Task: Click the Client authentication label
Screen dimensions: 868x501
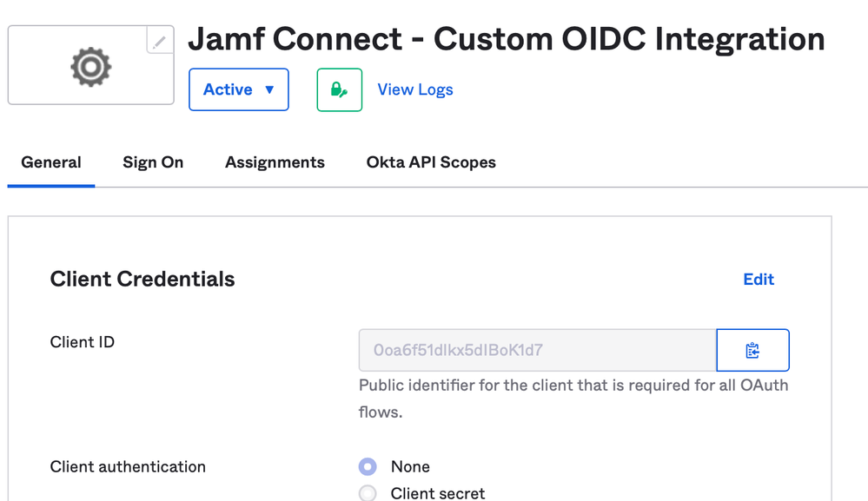Action: pyautogui.click(x=128, y=467)
